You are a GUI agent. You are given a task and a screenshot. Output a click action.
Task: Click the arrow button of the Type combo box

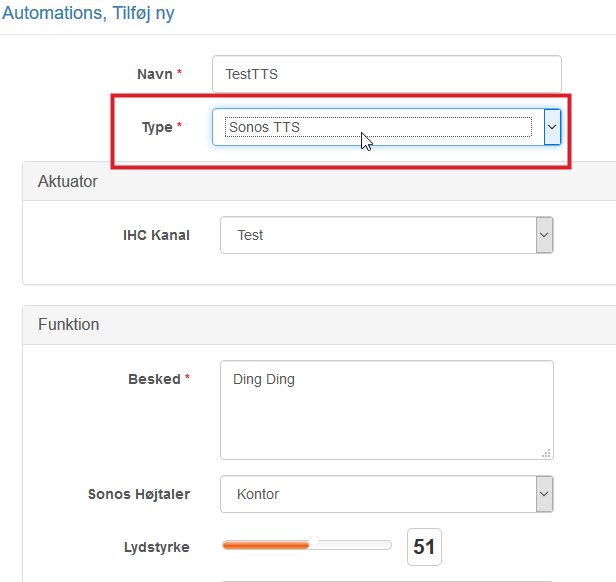552,127
